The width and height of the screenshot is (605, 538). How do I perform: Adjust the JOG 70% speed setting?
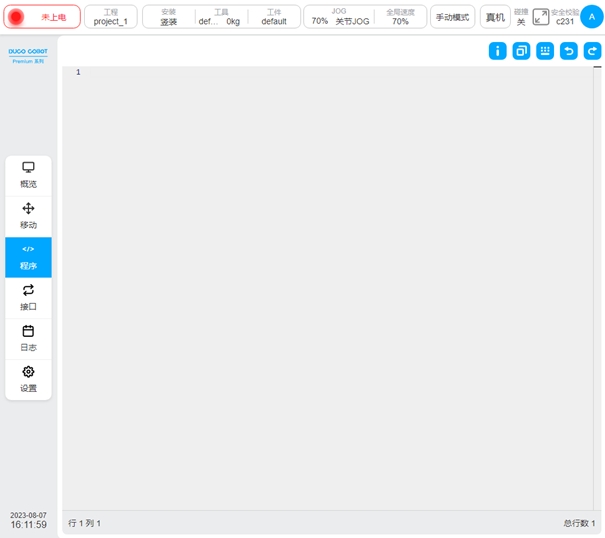pos(339,17)
